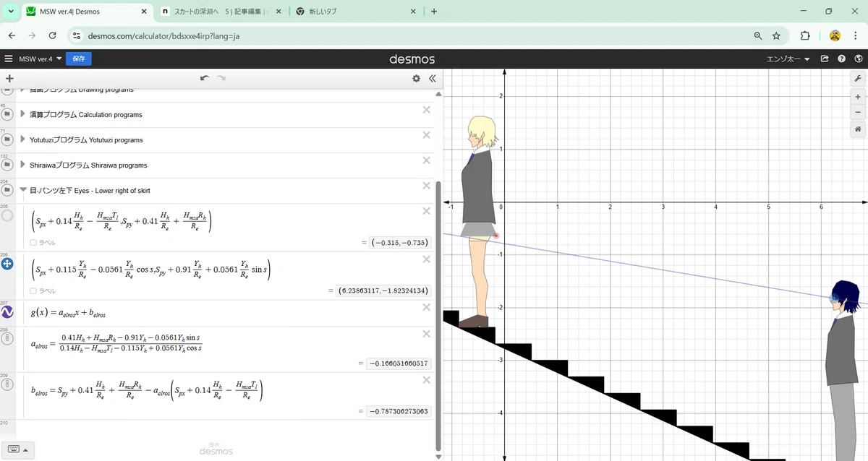868x461 pixels.
Task: Open the expression list settings gear
Action: coord(417,79)
